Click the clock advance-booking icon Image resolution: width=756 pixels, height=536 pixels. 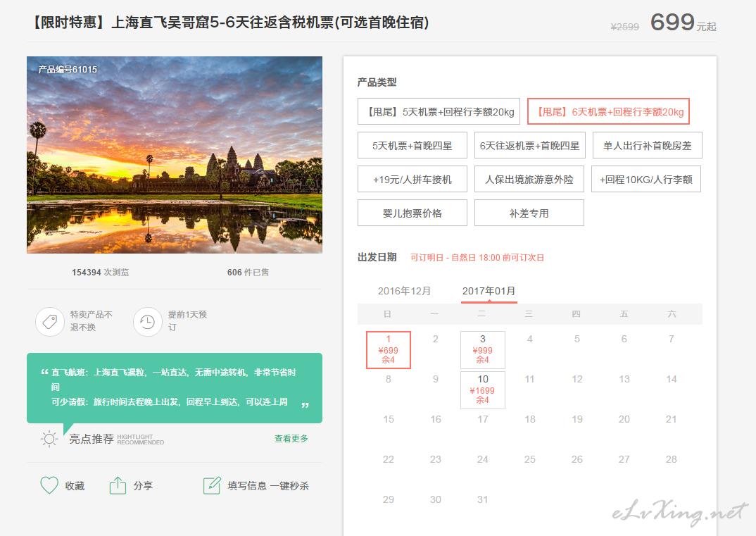pos(148,321)
